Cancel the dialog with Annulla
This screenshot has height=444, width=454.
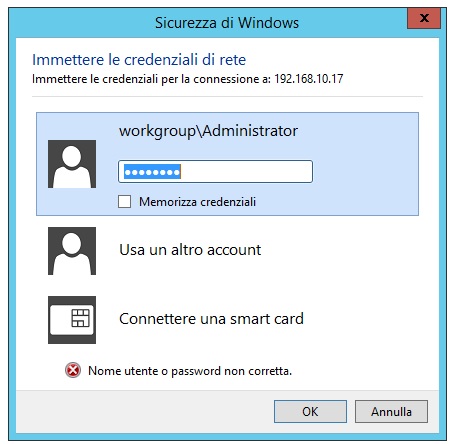coord(391,412)
